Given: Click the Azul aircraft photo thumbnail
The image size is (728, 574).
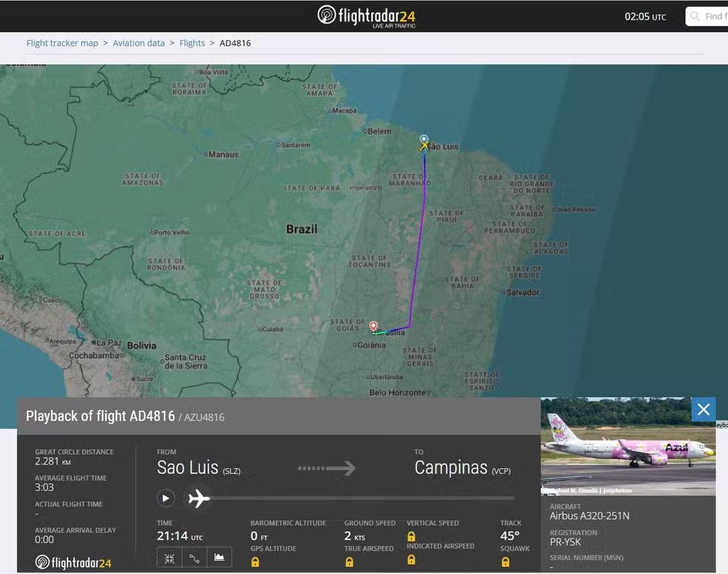Looking at the screenshot, I should coord(628,447).
